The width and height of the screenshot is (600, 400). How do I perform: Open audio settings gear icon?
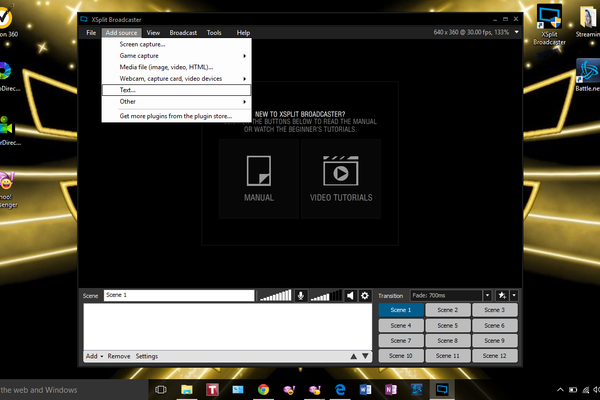point(365,296)
